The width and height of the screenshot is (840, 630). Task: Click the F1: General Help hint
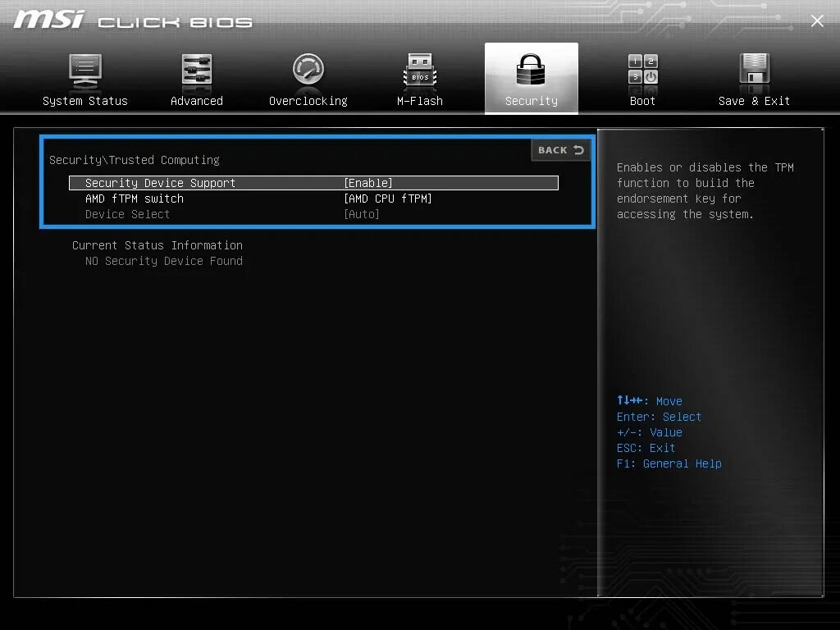(669, 464)
